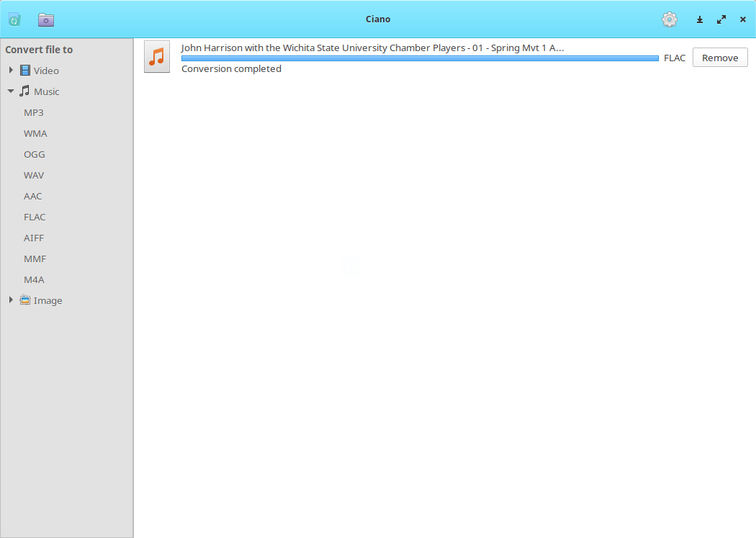
Task: Click the Ciano window title
Action: pos(378,19)
